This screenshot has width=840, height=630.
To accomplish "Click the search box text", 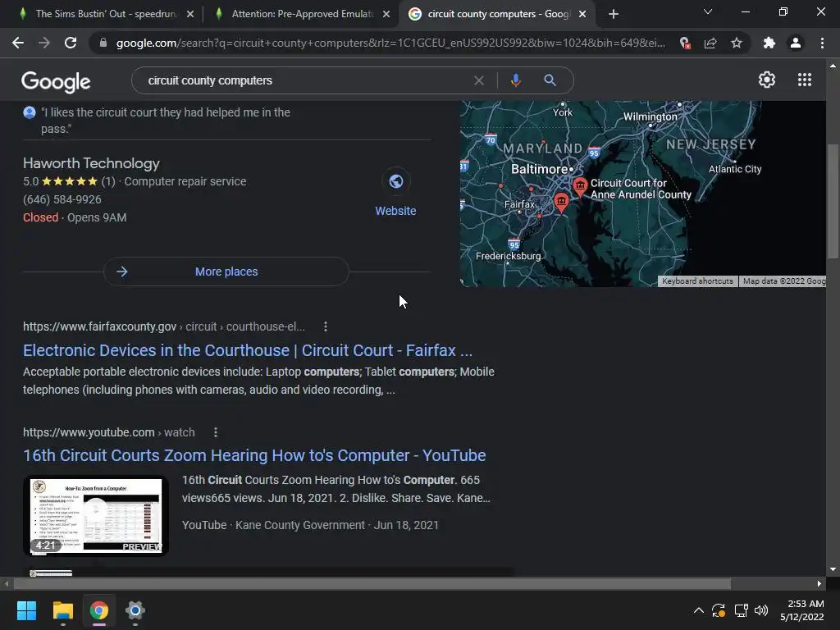I will click(210, 80).
